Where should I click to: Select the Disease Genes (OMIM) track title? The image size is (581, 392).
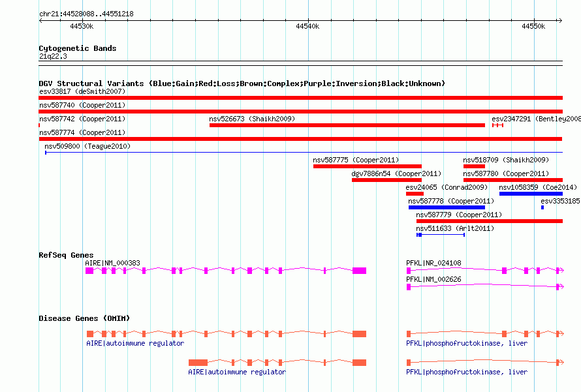pyautogui.click(x=84, y=318)
